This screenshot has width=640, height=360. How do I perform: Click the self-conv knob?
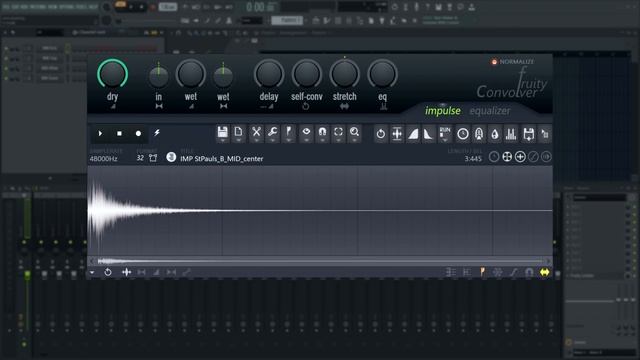coord(307,74)
